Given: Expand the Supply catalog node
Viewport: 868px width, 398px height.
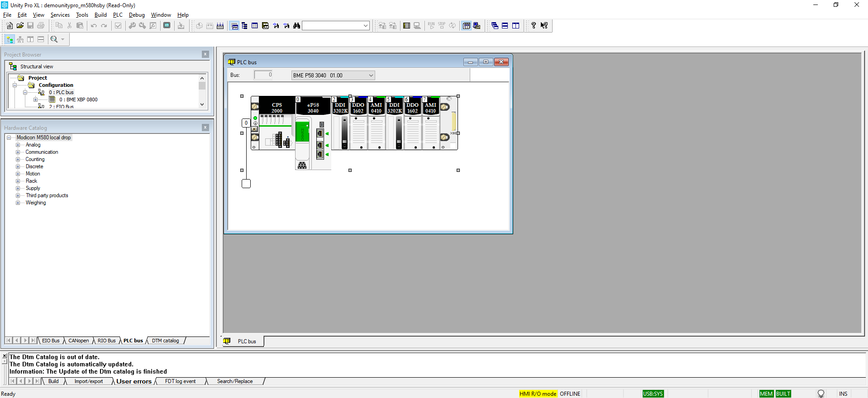Looking at the screenshot, I should 18,188.
